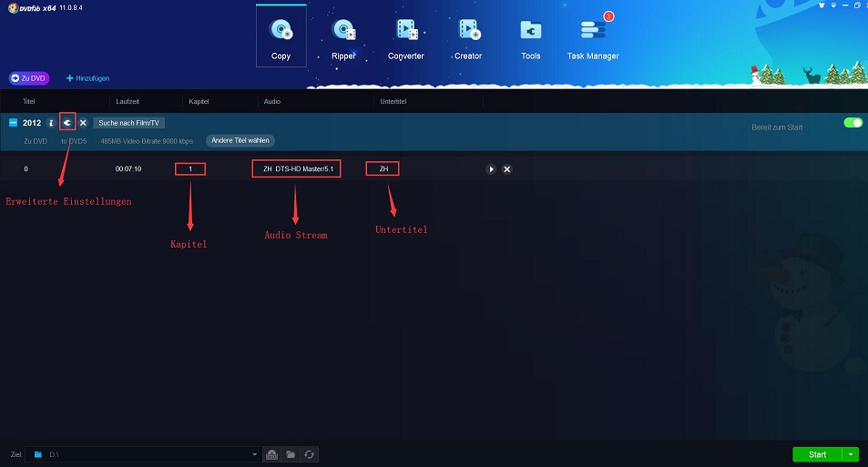Open the ZH subtitle selector
This screenshot has width=868, height=467.
[x=383, y=169]
